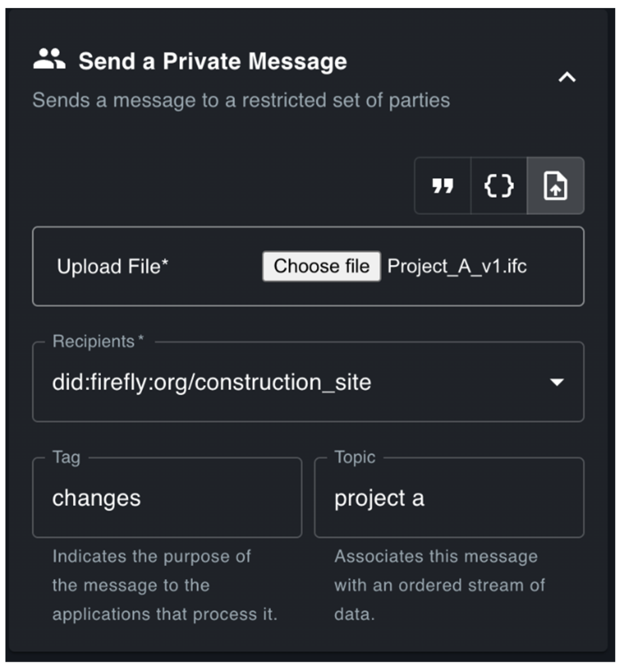Click the panel subtitle about restricted parties
Viewport: 623px width, 672px height.
pos(241,100)
